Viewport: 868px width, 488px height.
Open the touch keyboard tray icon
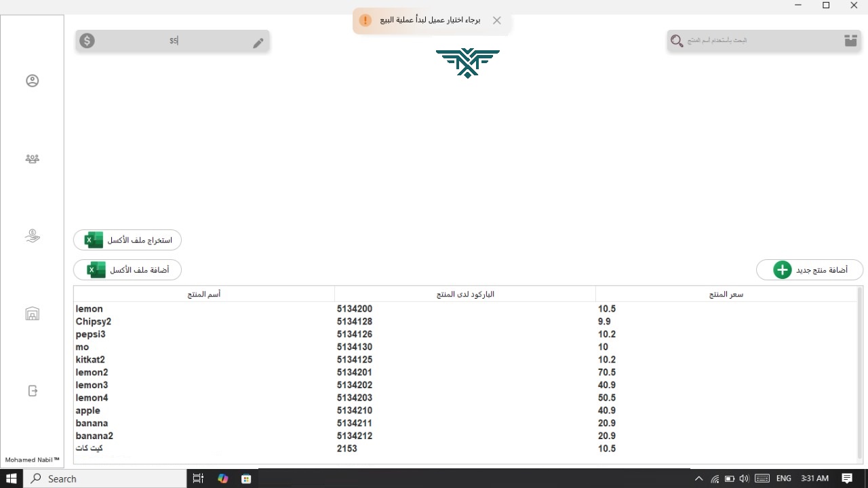click(x=762, y=478)
